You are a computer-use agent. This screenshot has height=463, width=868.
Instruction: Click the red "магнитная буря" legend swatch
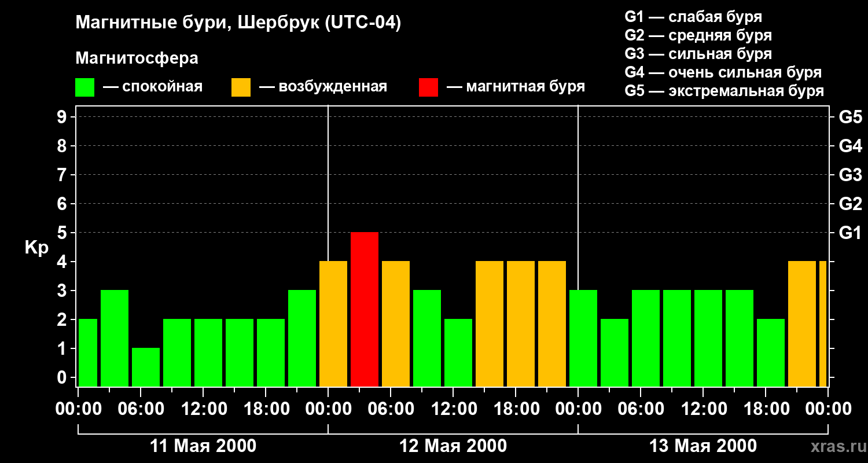(428, 87)
